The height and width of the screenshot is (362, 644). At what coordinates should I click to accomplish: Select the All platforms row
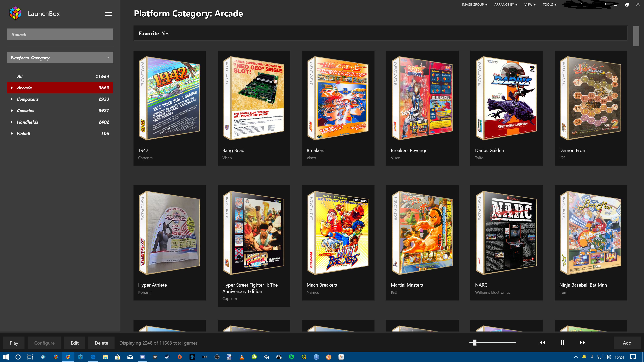(x=60, y=76)
